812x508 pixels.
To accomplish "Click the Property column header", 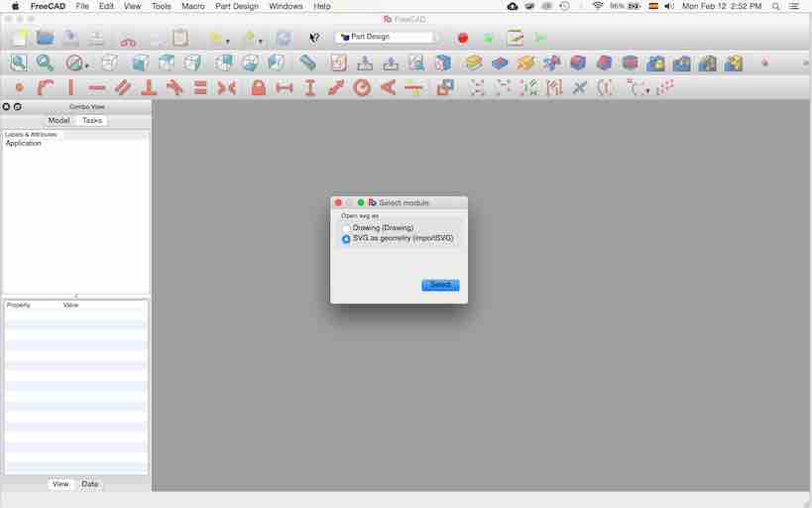I will 19,305.
